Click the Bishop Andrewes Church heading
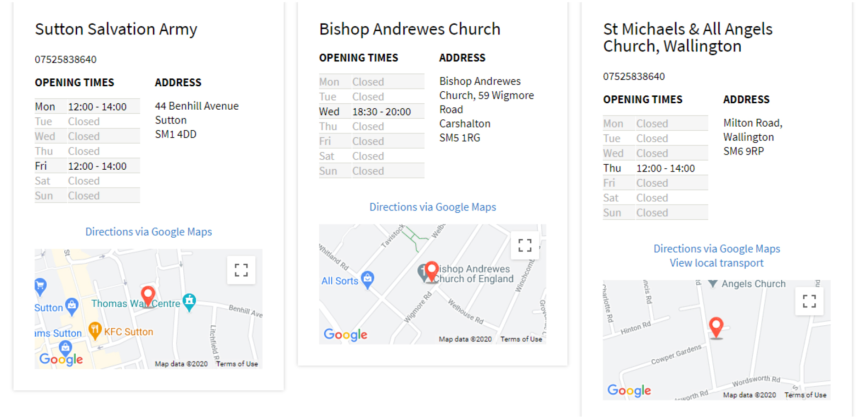The image size is (868, 417). click(x=410, y=29)
